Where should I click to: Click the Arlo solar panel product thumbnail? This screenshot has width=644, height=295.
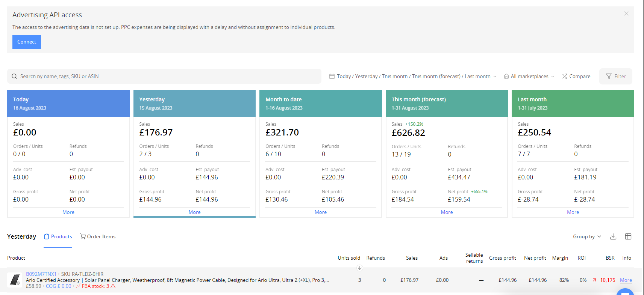[15, 280]
